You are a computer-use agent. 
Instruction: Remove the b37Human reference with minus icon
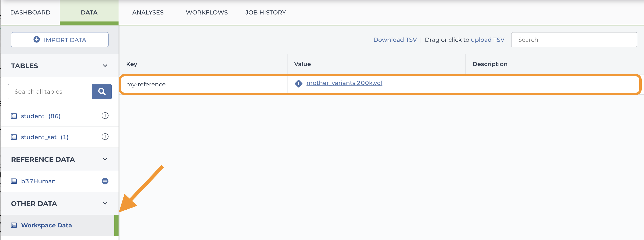click(x=105, y=181)
